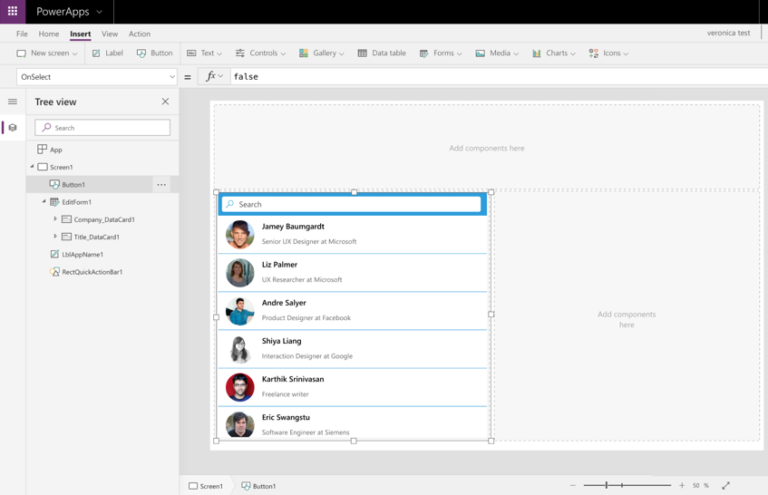Select App in the tree view
This screenshot has height=495, width=768.
pyautogui.click(x=50, y=149)
